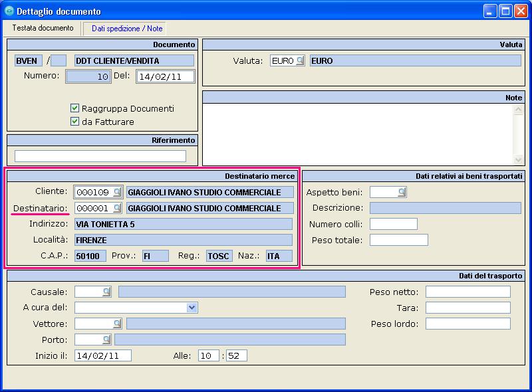The image size is (532, 392).
Task: Switch to the Testata documento tab
Action: (x=43, y=28)
